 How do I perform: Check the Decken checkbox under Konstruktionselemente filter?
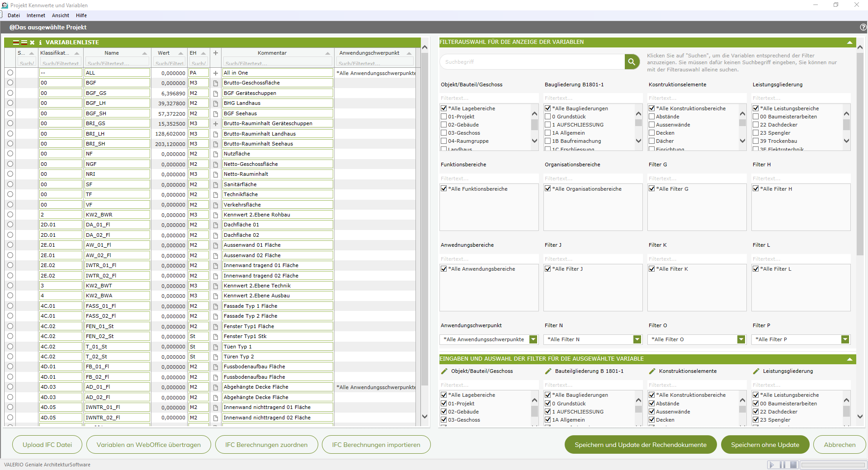click(651, 133)
